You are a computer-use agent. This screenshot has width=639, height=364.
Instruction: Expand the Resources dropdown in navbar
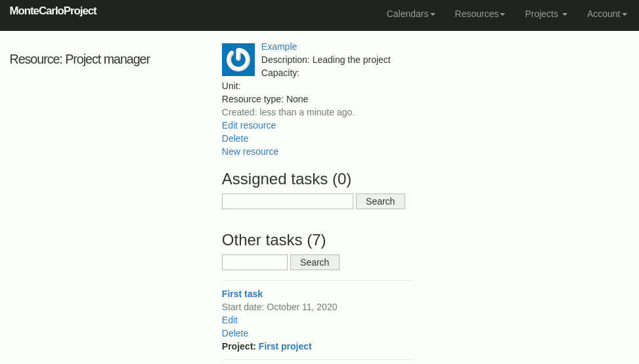(479, 14)
